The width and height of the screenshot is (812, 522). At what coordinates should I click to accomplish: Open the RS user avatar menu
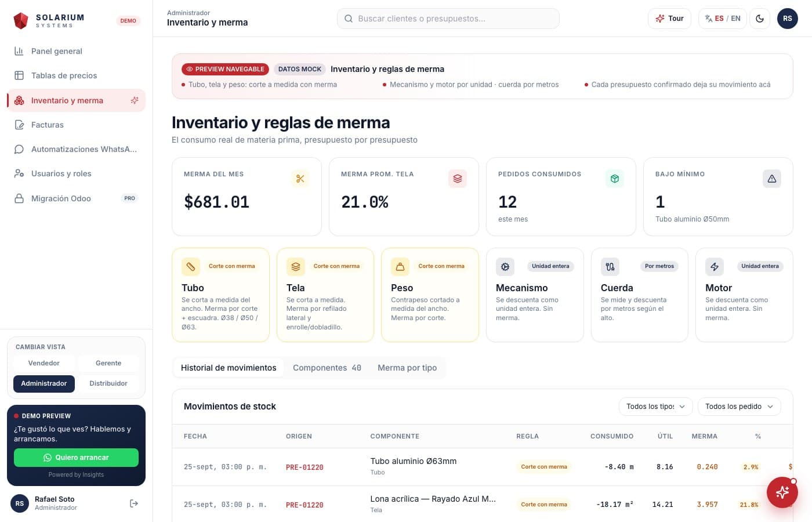(788, 19)
